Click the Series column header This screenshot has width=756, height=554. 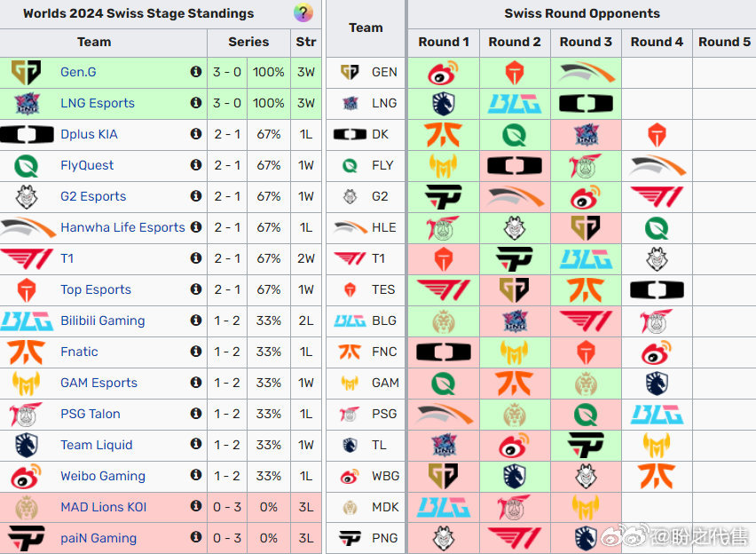point(248,42)
